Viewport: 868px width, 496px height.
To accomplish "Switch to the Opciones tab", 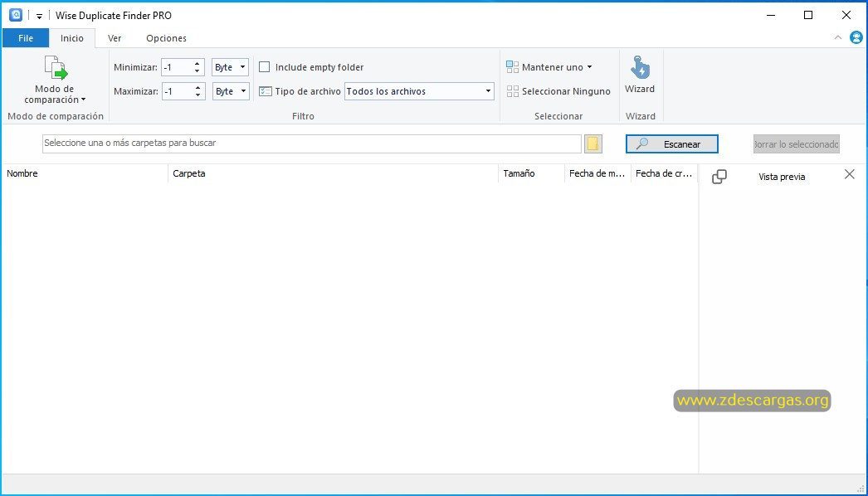I will click(x=166, y=38).
